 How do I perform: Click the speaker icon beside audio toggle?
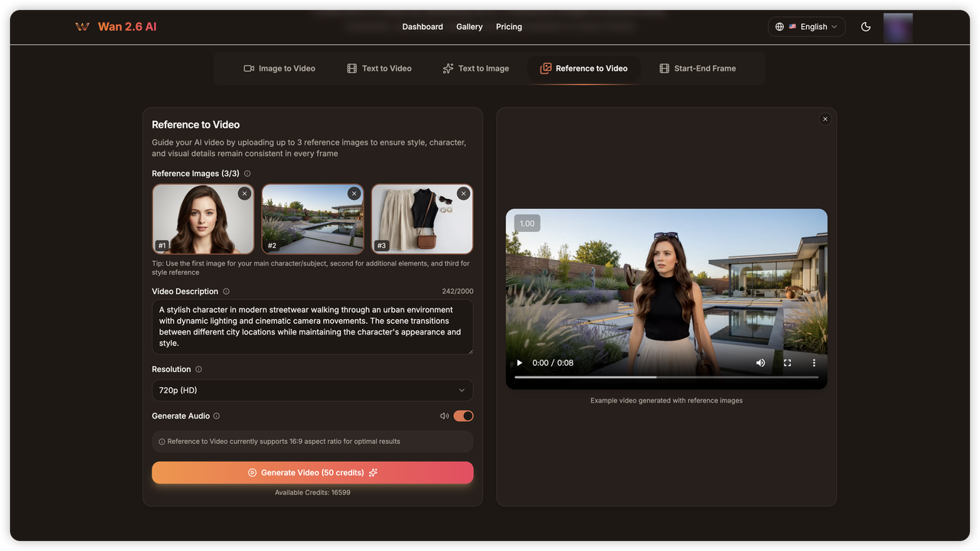click(444, 416)
